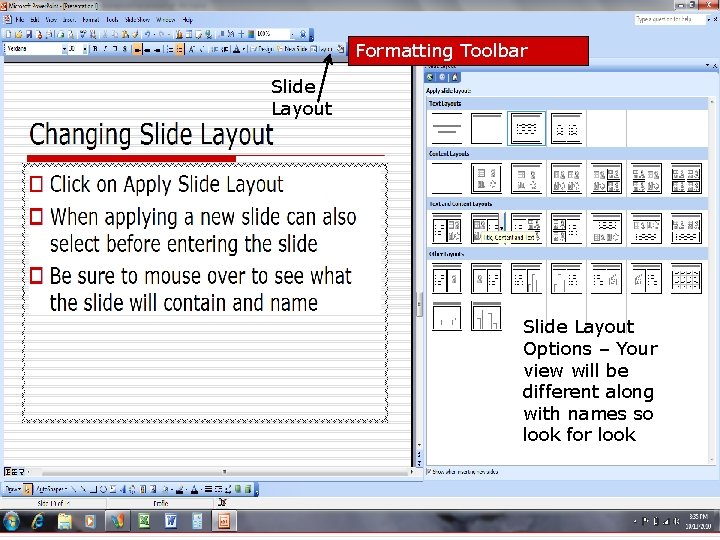Toggle Align Left for text
The width and height of the screenshot is (720, 540).
coord(137,49)
